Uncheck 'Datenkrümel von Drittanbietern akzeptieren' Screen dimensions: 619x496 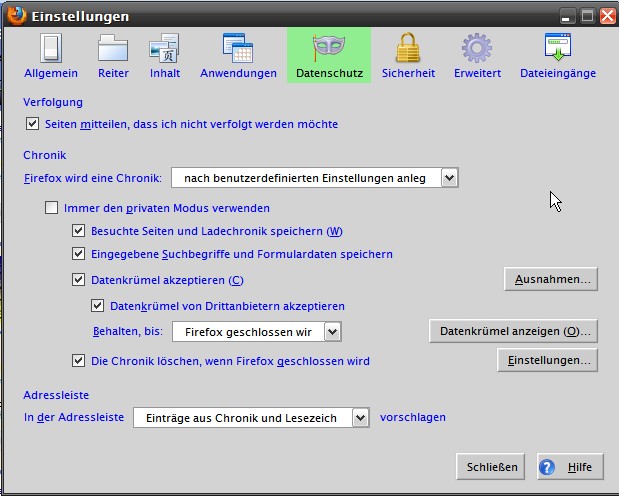(97, 306)
